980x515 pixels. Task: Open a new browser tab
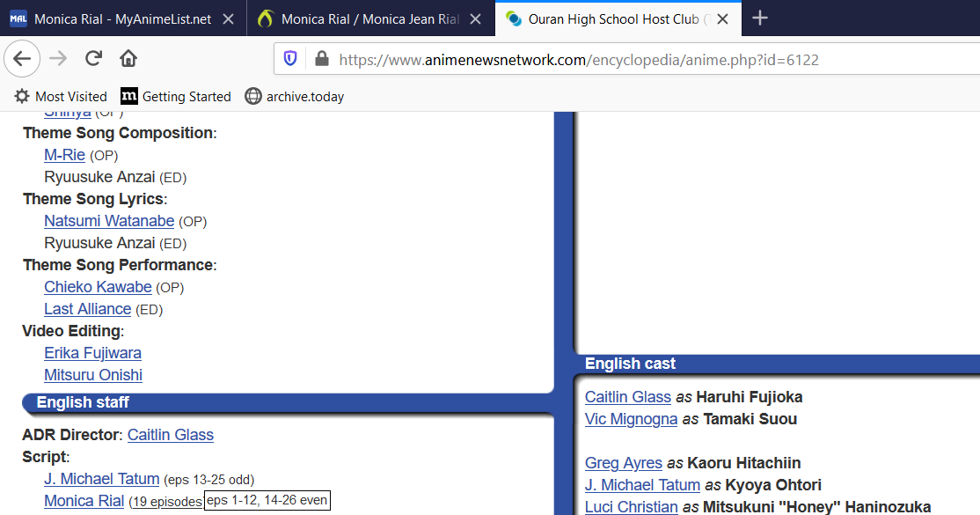[x=760, y=18]
